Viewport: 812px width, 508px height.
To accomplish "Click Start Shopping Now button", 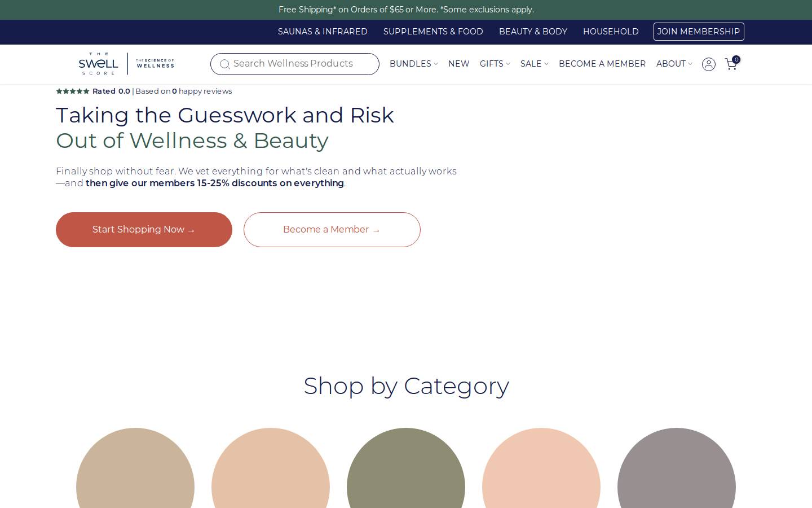I will tap(144, 230).
